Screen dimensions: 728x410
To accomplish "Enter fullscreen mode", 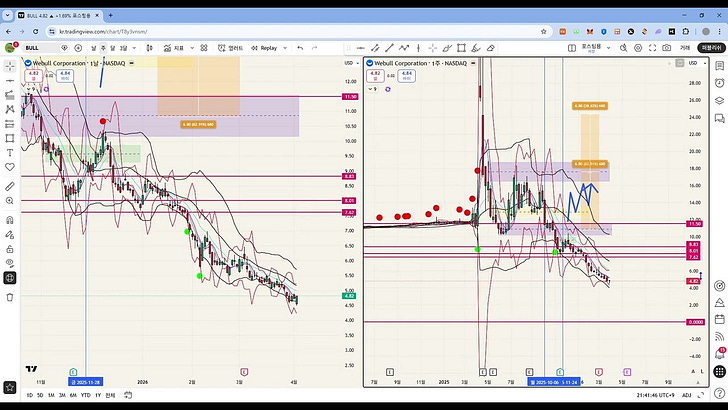I will coord(652,48).
